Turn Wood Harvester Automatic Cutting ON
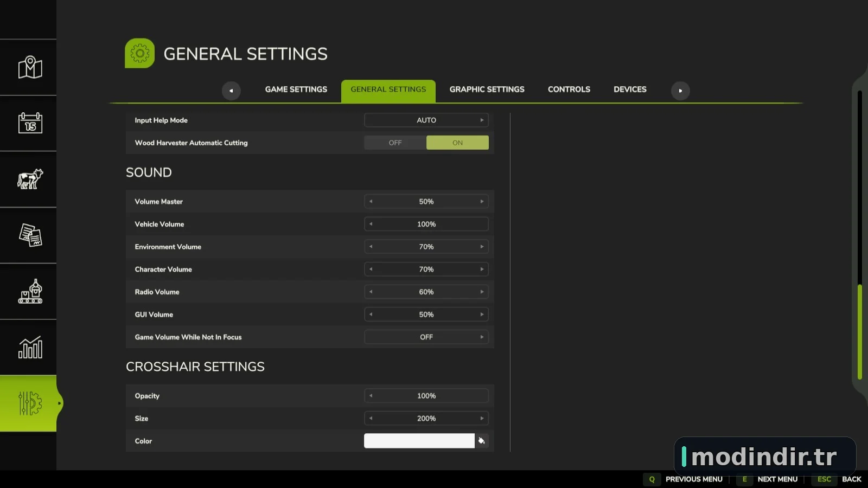The image size is (868, 488). 457,143
